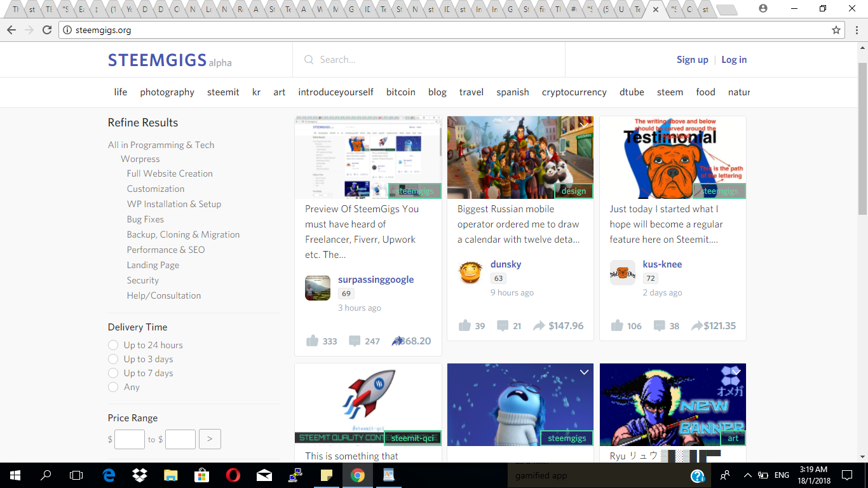Image resolution: width=868 pixels, height=488 pixels.
Task: Click share arrow on kus-knee post
Action: coord(697,326)
